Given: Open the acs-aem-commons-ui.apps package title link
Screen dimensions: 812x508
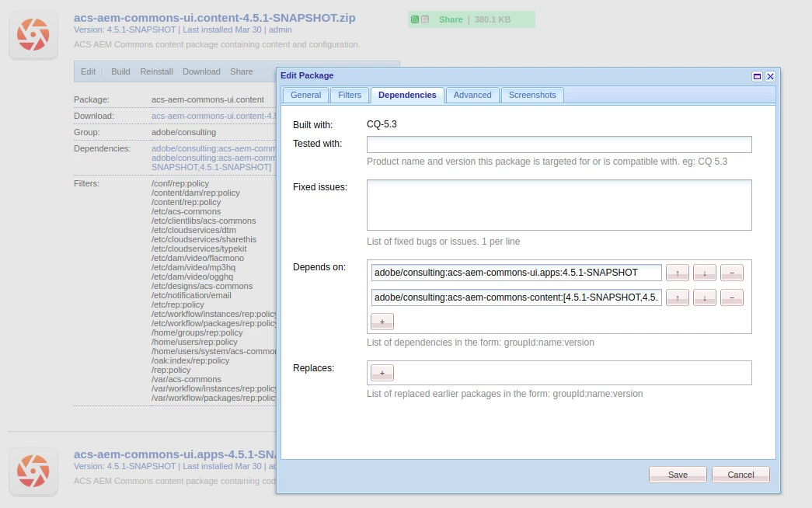Looking at the screenshot, I should coord(175,454).
